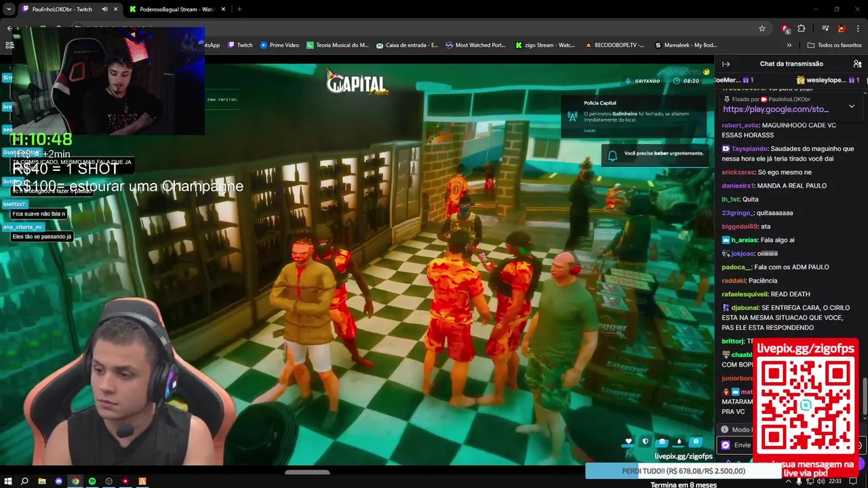The height and width of the screenshot is (488, 868).
Task: Show hidden system tray icons
Action: 788,481
